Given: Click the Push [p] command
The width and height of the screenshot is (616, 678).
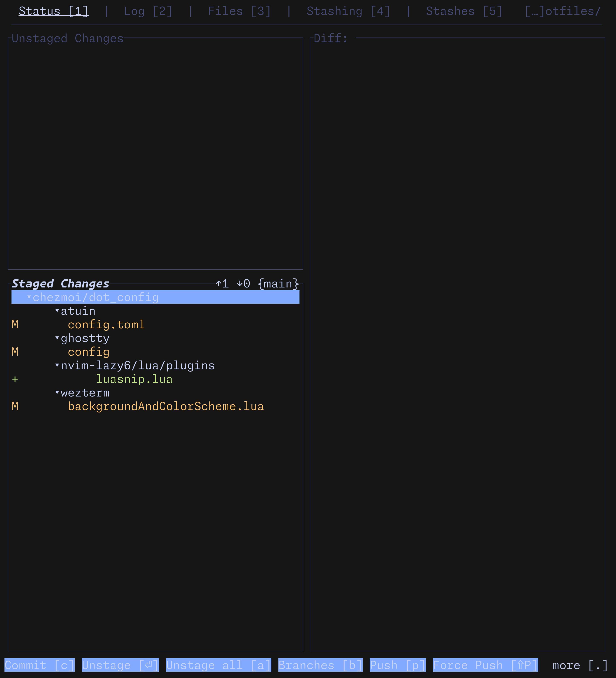Looking at the screenshot, I should (397, 665).
